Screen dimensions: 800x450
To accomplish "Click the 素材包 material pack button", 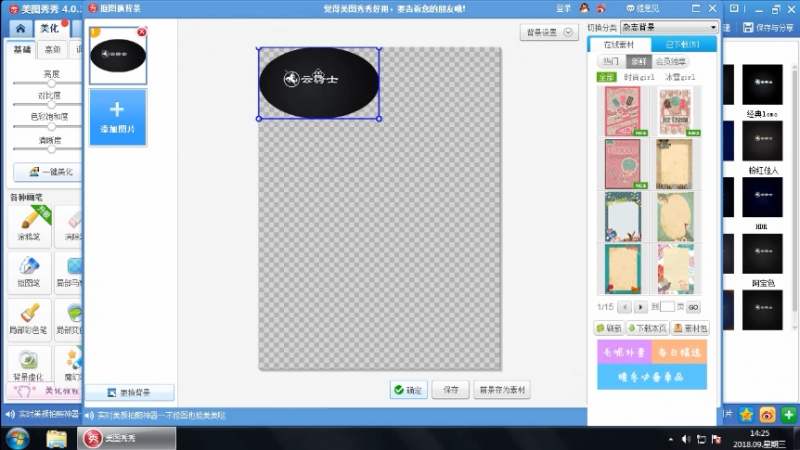I will [690, 328].
